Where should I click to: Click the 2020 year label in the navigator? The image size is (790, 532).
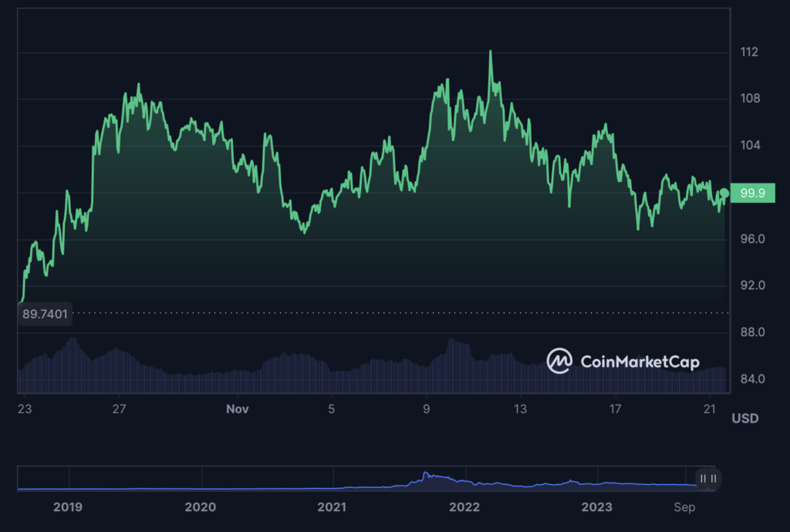(x=200, y=507)
